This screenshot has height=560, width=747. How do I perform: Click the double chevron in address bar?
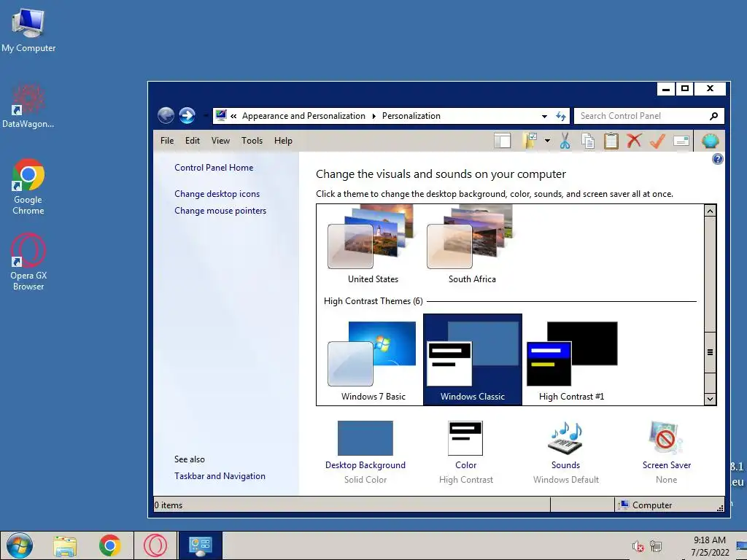pos(233,116)
